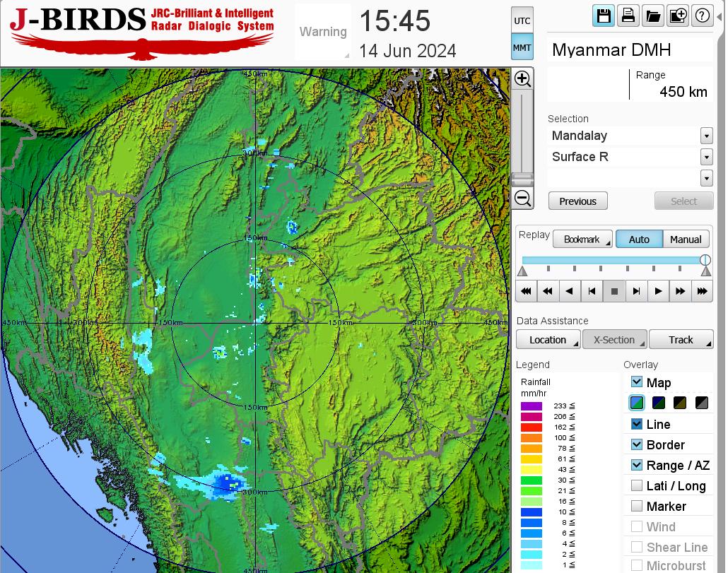The width and height of the screenshot is (728, 573).
Task: Select the dark blue-green map color swatch
Action: coord(658,403)
